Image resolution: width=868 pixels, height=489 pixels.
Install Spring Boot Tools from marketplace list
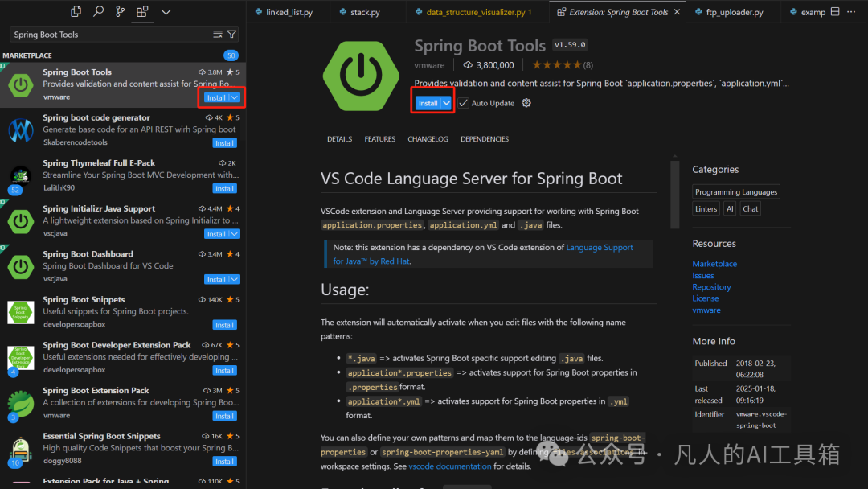click(x=216, y=97)
